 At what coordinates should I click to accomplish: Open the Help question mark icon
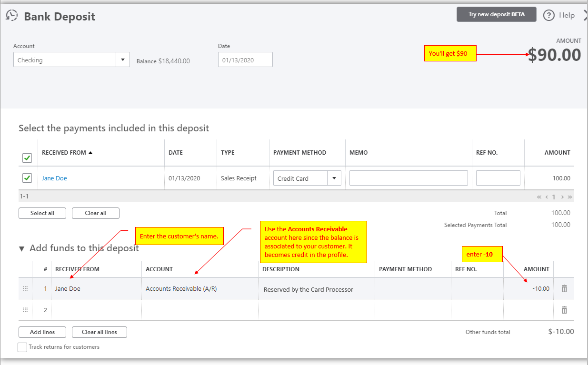(x=549, y=15)
